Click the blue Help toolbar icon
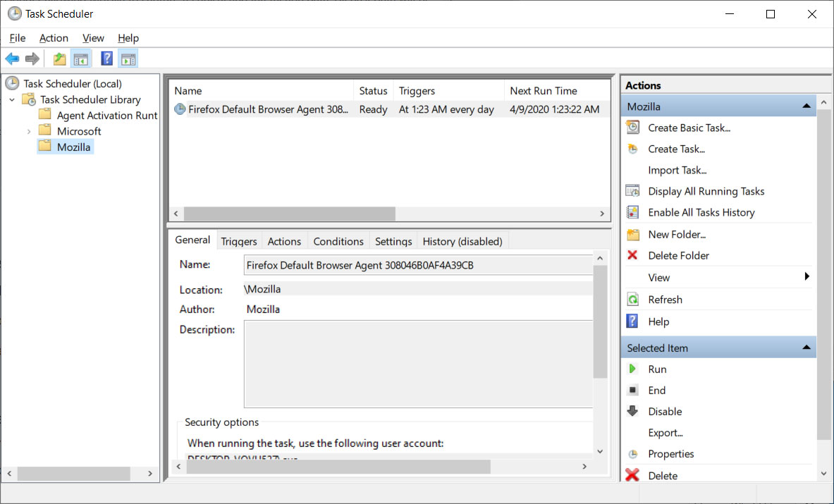 pyautogui.click(x=106, y=59)
